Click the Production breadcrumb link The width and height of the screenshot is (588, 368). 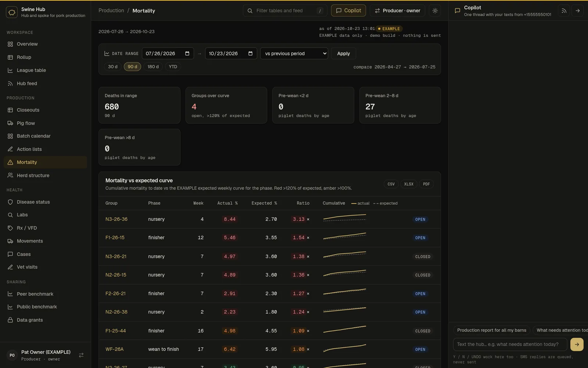(111, 11)
